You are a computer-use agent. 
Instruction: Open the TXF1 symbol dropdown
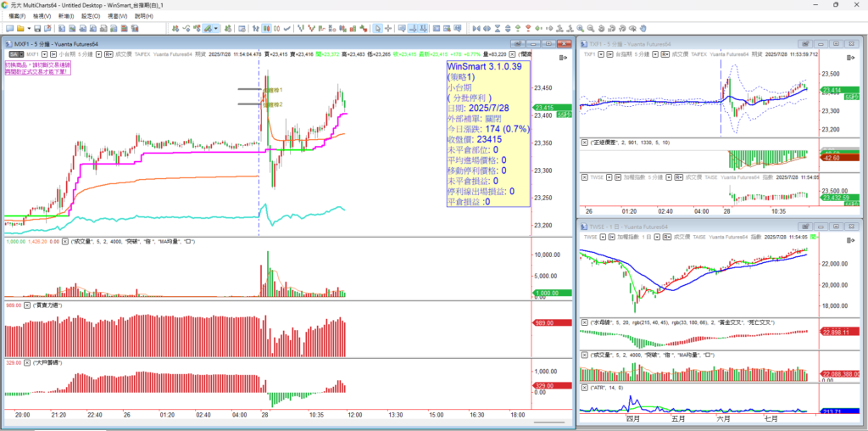tap(601, 54)
